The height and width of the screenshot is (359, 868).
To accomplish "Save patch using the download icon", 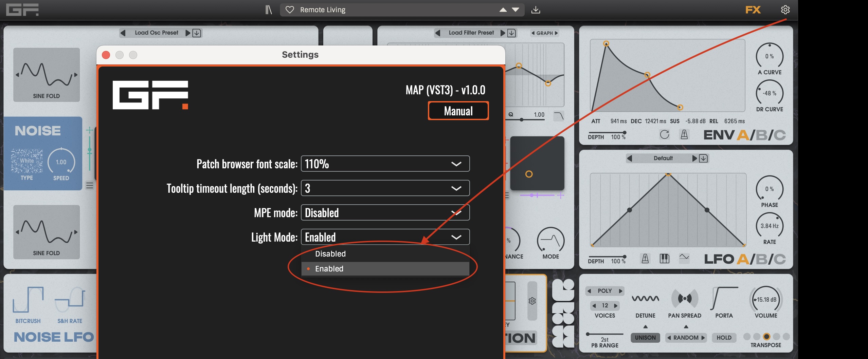I will pyautogui.click(x=536, y=10).
